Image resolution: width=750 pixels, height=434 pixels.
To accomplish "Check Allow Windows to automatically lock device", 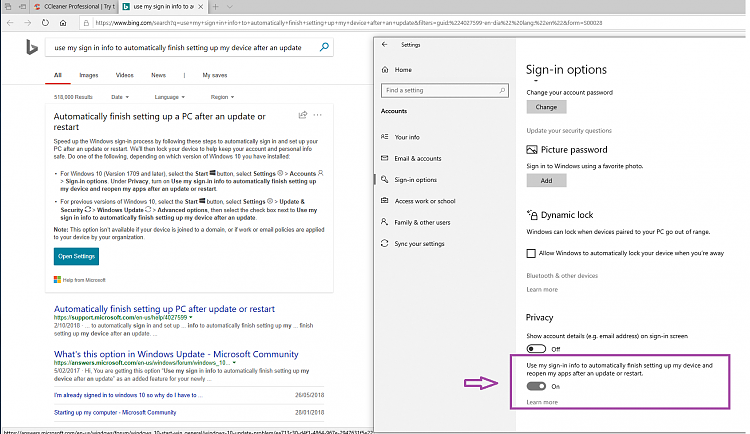I will [531, 253].
